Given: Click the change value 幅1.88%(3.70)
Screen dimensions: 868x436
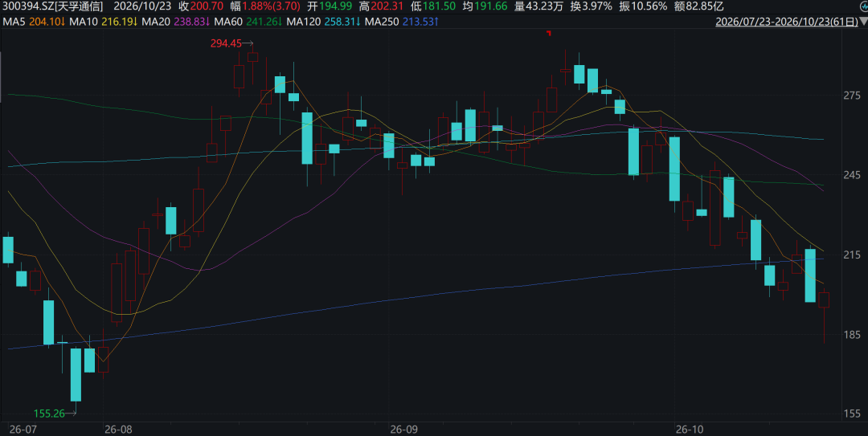Looking at the screenshot, I should 265,6.
